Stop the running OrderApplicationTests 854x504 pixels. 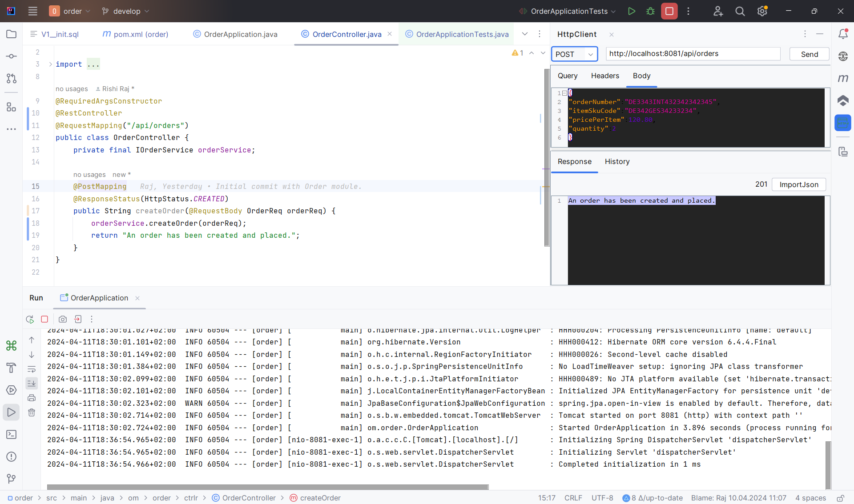(669, 11)
